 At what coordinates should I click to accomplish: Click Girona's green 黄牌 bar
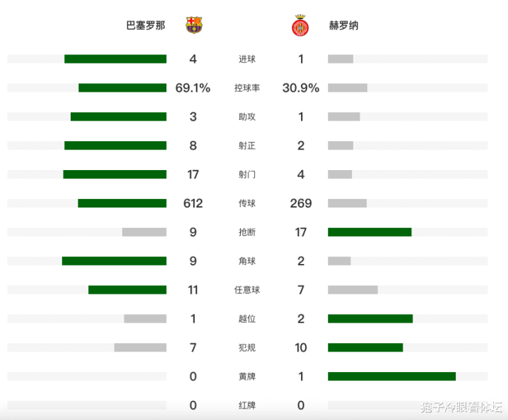click(391, 376)
